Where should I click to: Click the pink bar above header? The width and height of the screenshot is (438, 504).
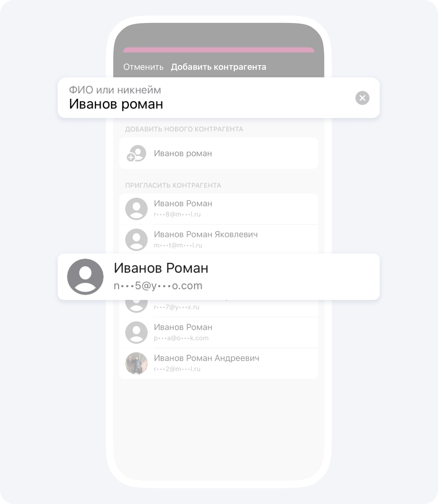(219, 50)
